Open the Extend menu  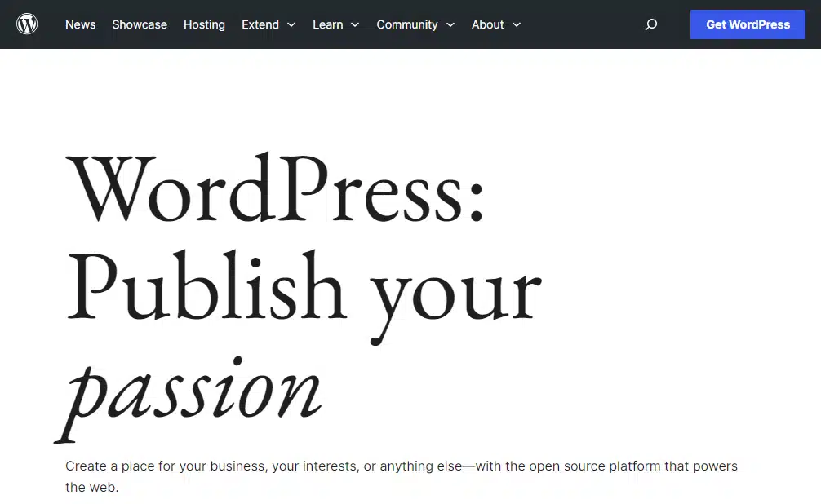click(x=260, y=24)
